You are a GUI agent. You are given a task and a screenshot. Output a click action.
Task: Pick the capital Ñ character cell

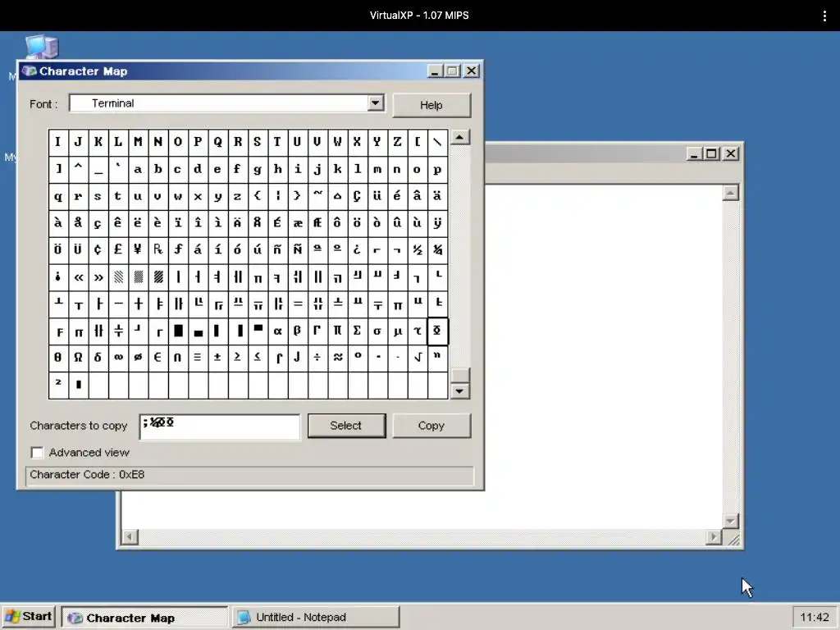(x=297, y=249)
